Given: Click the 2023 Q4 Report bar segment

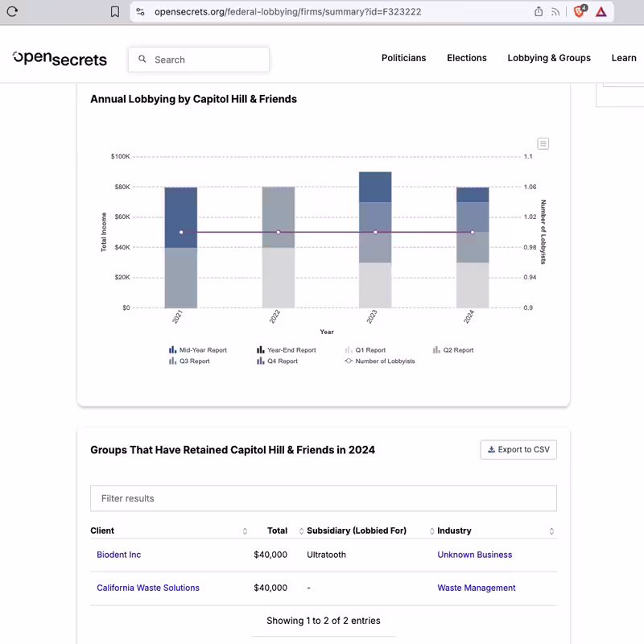Looking at the screenshot, I should (x=375, y=188).
